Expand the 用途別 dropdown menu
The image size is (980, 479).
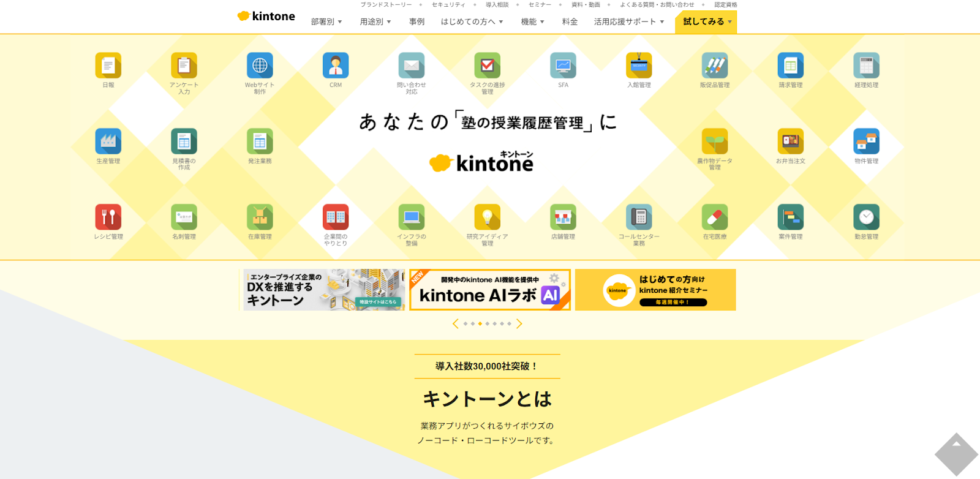(375, 21)
